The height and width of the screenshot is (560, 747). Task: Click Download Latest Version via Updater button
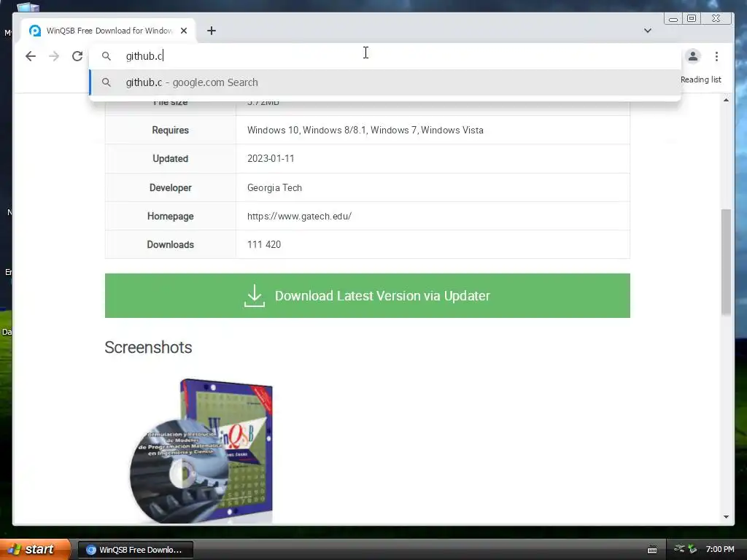click(x=368, y=296)
